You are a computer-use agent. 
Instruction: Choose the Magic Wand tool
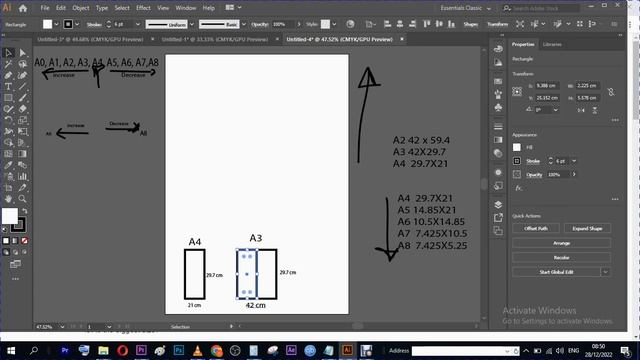click(x=8, y=64)
